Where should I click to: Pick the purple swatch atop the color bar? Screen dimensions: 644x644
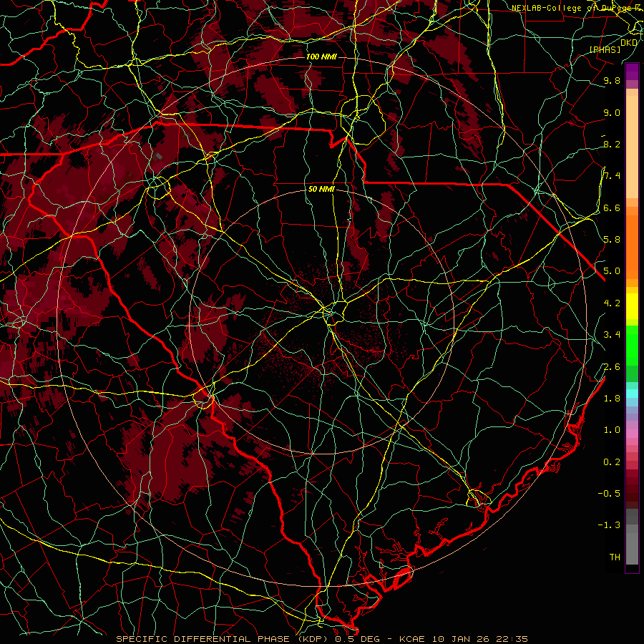pyautogui.click(x=632, y=72)
